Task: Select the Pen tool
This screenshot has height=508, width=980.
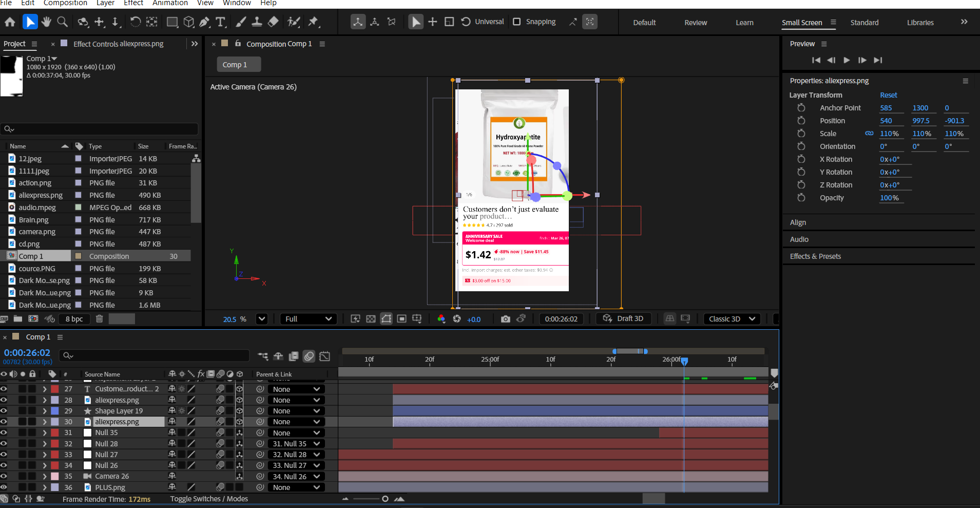Action: [204, 22]
